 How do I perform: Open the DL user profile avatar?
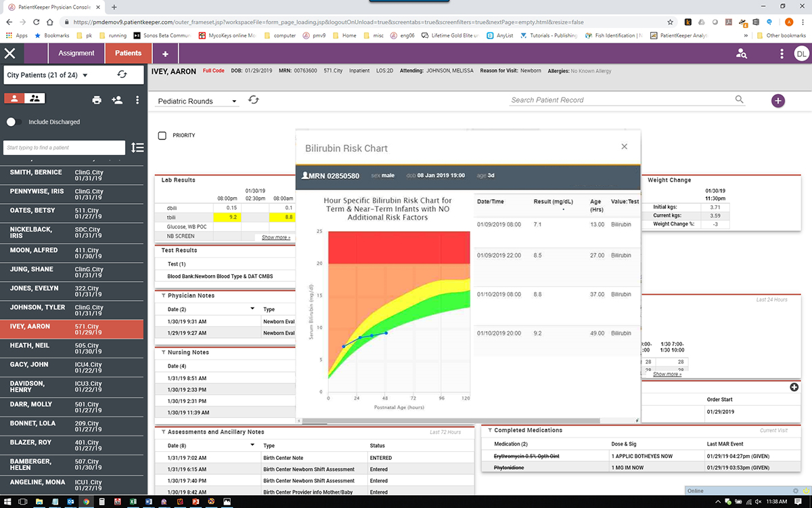click(x=801, y=54)
